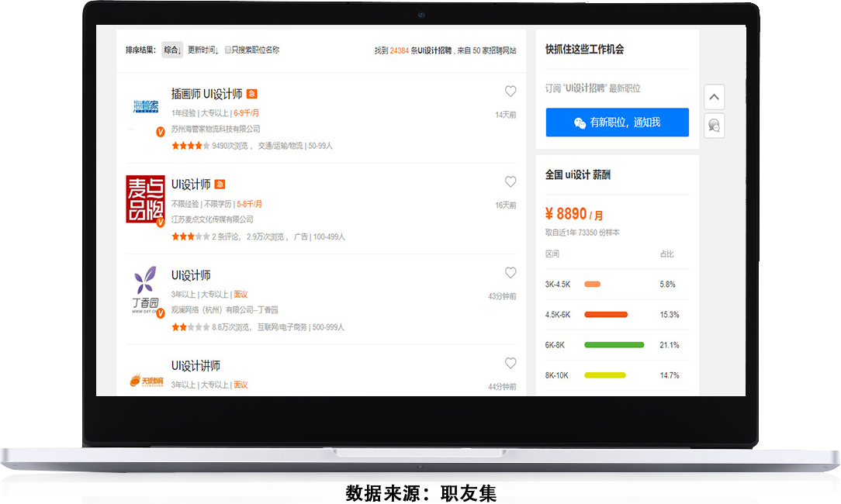Favorite the 插画师 UI设计师 job with heart icon

pos(510,91)
